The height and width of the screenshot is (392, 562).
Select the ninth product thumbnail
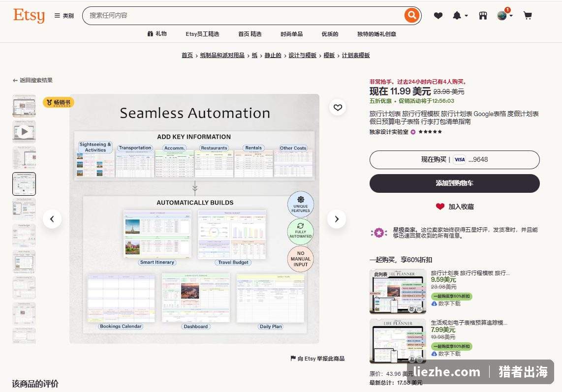[x=24, y=313]
